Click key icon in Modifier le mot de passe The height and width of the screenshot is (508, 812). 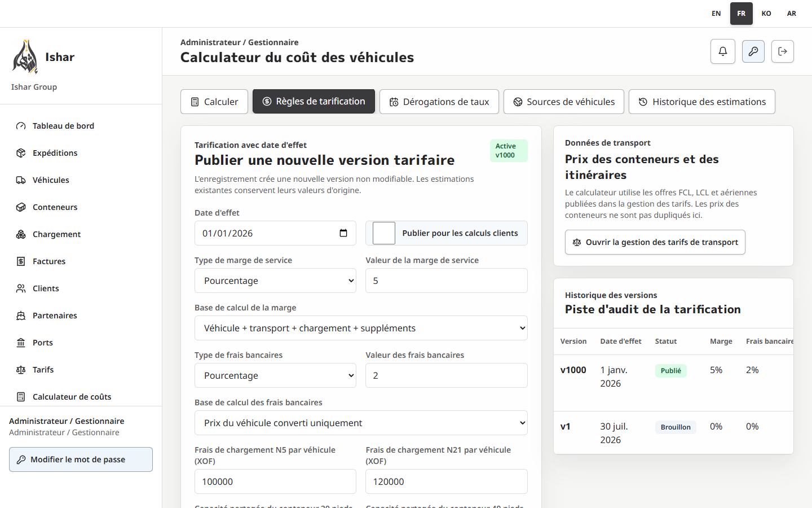tap(21, 459)
